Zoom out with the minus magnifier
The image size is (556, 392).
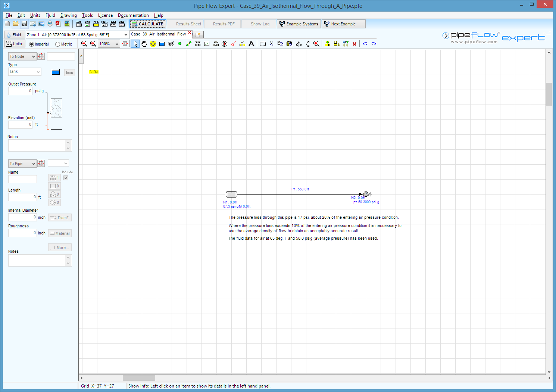(84, 44)
